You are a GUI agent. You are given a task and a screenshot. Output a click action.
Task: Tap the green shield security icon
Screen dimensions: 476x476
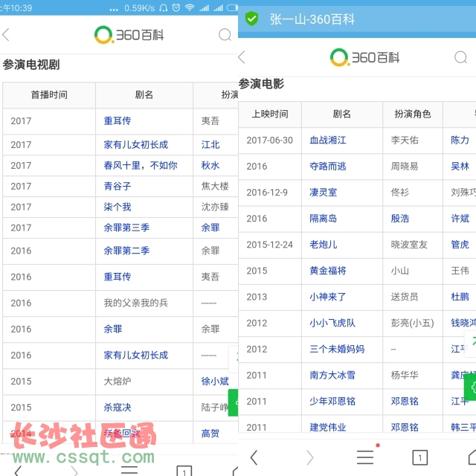(252, 19)
